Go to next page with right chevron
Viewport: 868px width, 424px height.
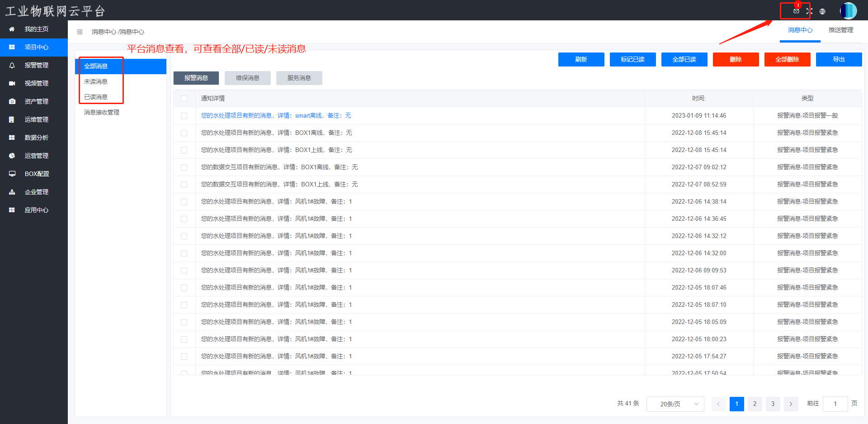click(x=791, y=404)
